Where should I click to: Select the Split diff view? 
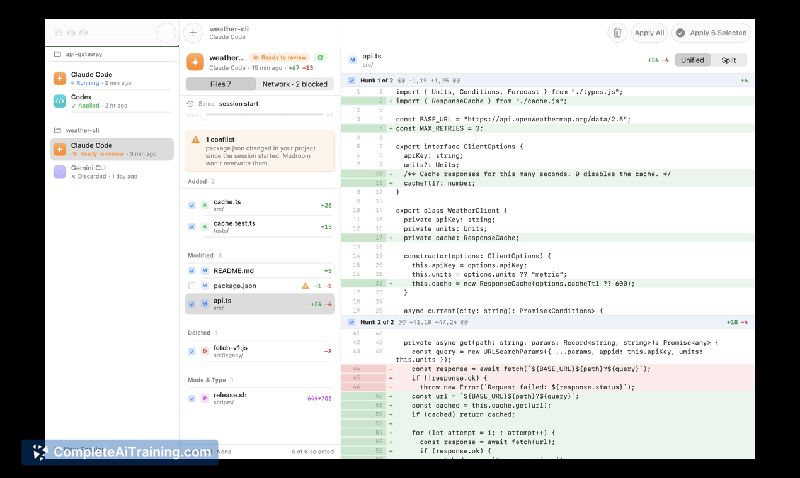[728, 60]
